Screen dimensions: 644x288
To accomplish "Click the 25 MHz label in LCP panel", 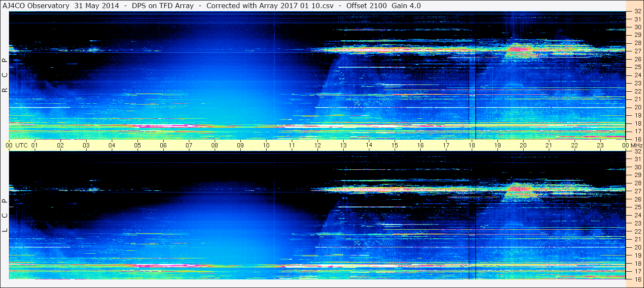I will pos(638,207).
